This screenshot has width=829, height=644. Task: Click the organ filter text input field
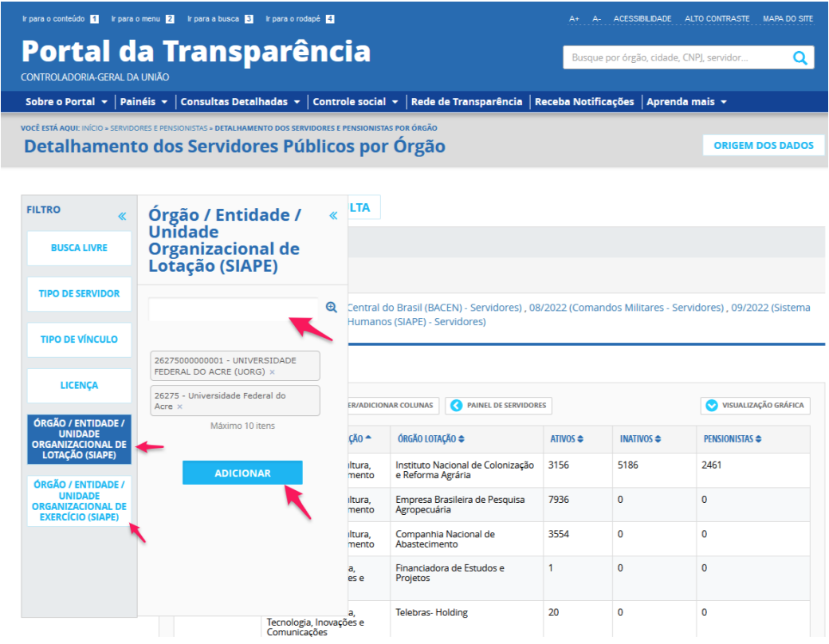click(233, 308)
